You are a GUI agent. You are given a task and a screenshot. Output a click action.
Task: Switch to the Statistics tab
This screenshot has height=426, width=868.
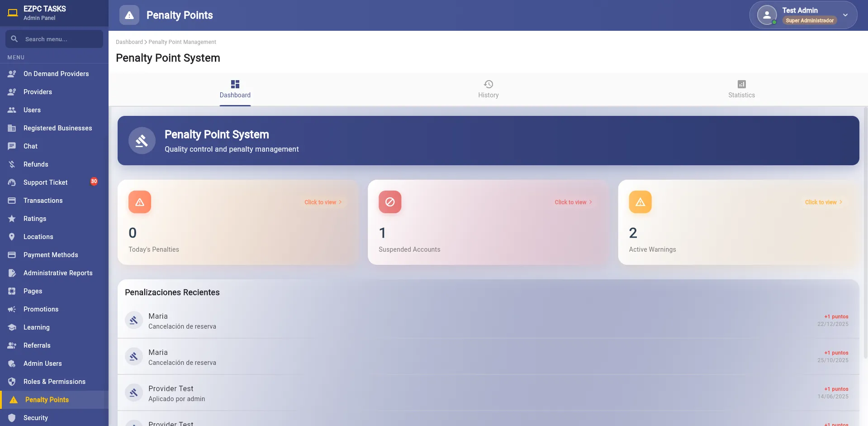coord(741,90)
